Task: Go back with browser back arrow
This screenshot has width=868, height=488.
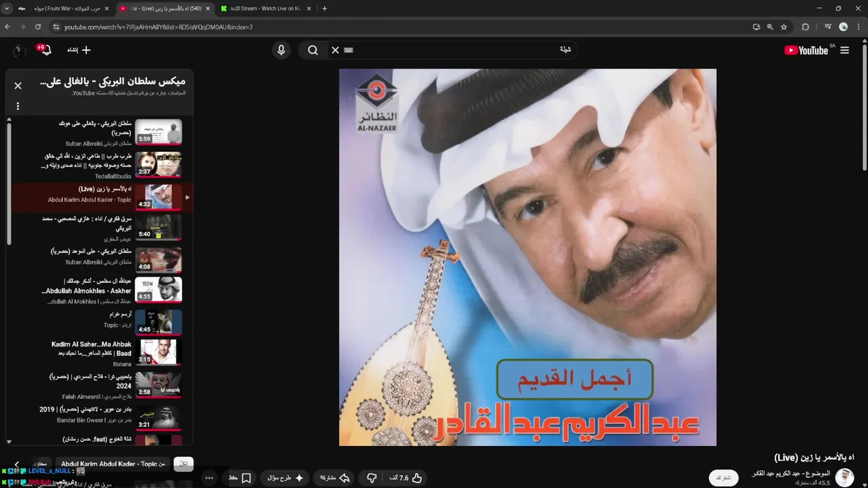Action: [x=8, y=27]
